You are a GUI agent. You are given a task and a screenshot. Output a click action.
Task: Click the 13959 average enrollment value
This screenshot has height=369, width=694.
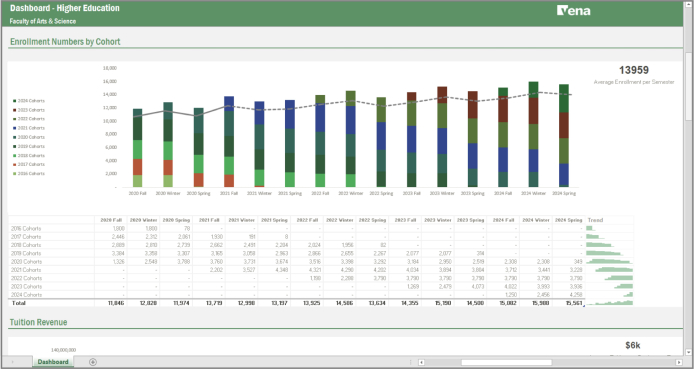(633, 70)
